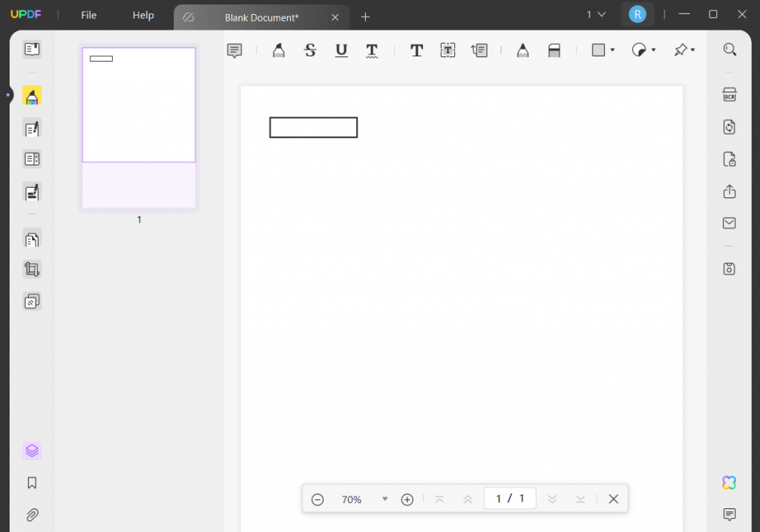
Task: Open the File menu
Action: [x=88, y=15]
